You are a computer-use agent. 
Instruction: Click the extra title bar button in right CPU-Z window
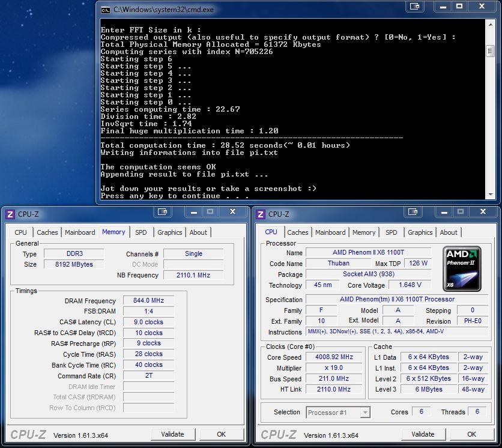pos(413,211)
